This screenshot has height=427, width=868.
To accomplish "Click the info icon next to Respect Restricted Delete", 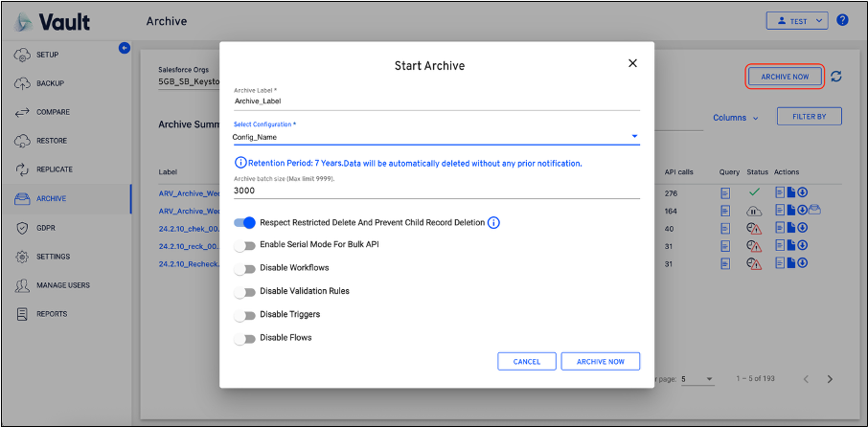I will pyautogui.click(x=494, y=223).
